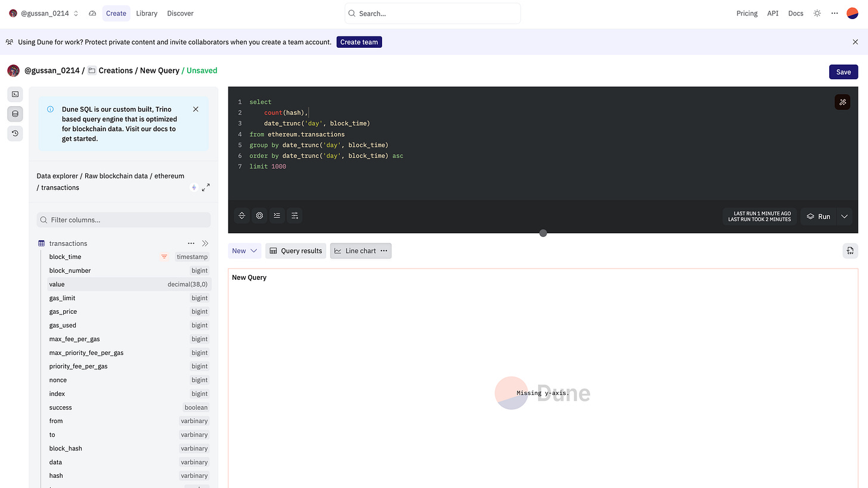Click the Creations breadcrumb link
This screenshot has width=868, height=488.
[x=116, y=70]
